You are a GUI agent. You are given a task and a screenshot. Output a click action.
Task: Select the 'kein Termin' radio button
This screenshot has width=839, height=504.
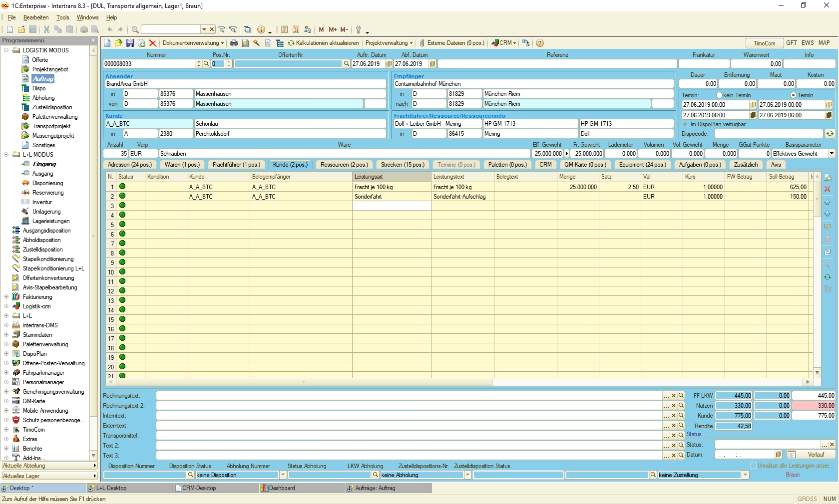point(719,95)
